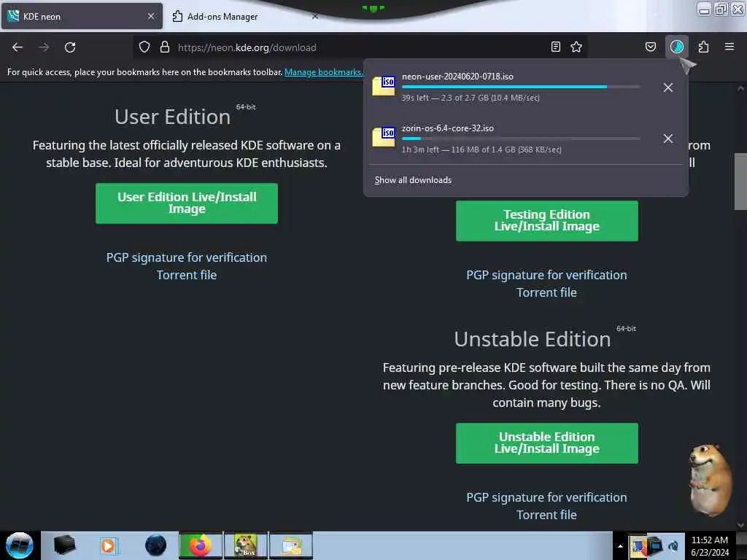Download Testing Edition Live/Install Image
The width and height of the screenshot is (747, 560).
(547, 220)
